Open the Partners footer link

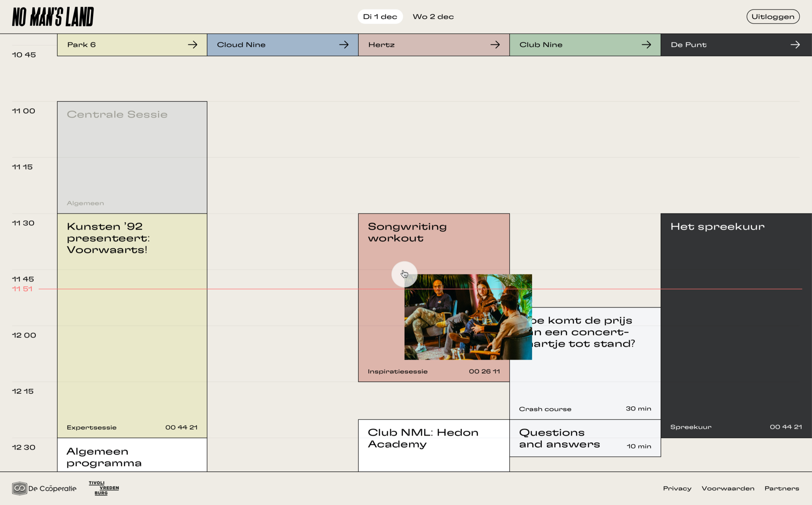(781, 488)
